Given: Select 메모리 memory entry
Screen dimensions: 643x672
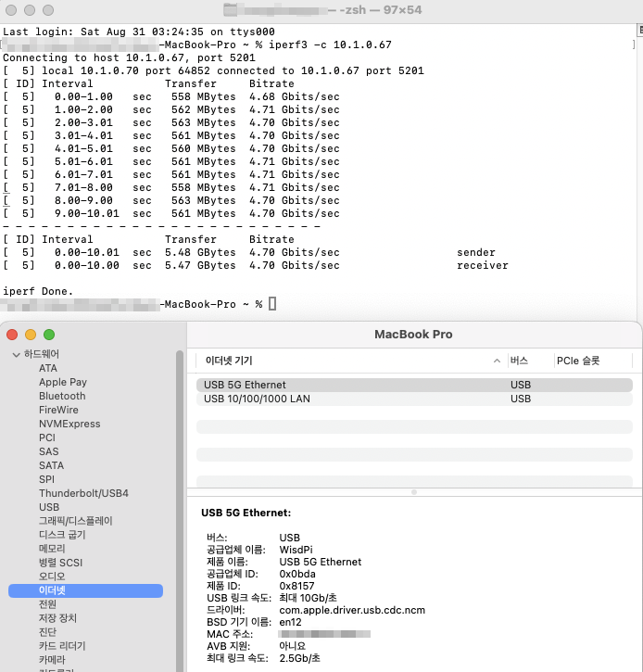Looking at the screenshot, I should coord(52,549).
